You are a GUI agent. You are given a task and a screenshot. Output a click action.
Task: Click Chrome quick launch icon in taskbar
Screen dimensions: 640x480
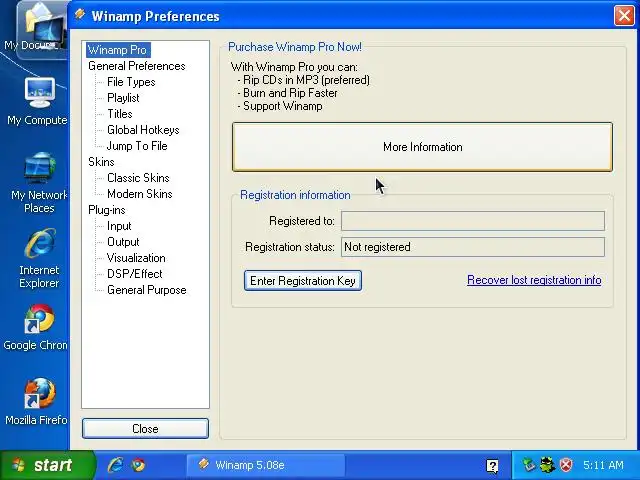(138, 465)
